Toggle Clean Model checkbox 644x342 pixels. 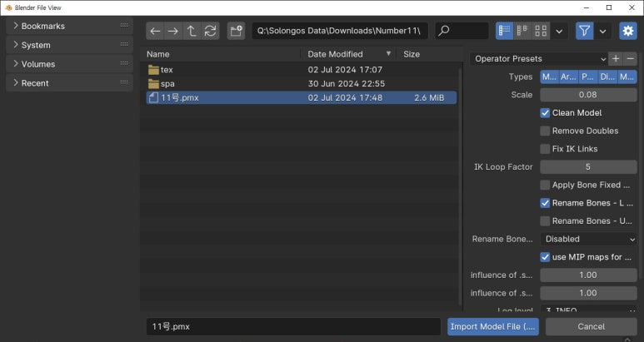(545, 113)
